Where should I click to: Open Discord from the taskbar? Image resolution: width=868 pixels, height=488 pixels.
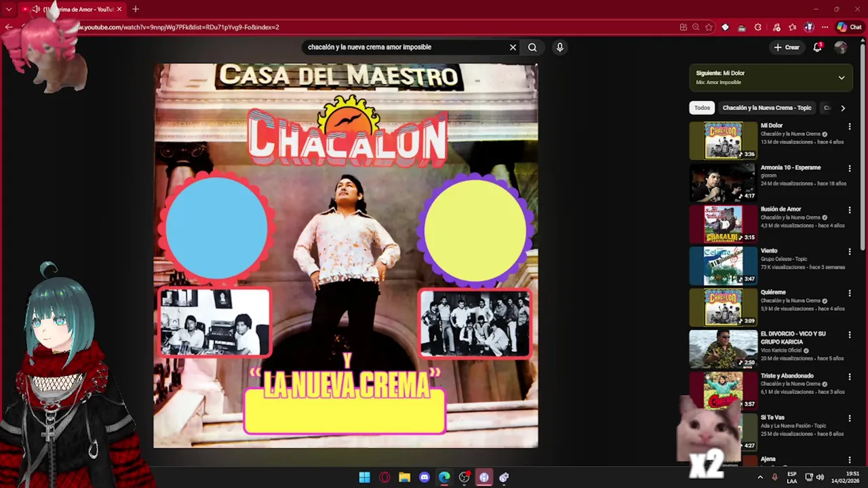click(x=425, y=477)
